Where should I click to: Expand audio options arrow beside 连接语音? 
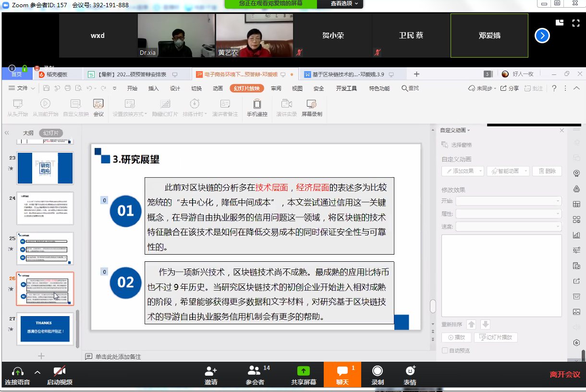tap(37, 372)
